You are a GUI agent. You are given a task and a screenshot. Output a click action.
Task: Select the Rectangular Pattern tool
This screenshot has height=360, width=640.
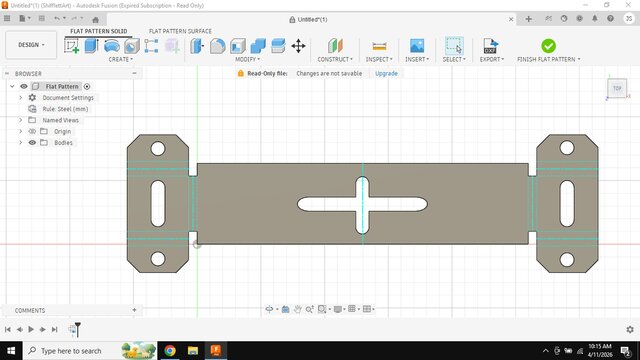(x=151, y=46)
